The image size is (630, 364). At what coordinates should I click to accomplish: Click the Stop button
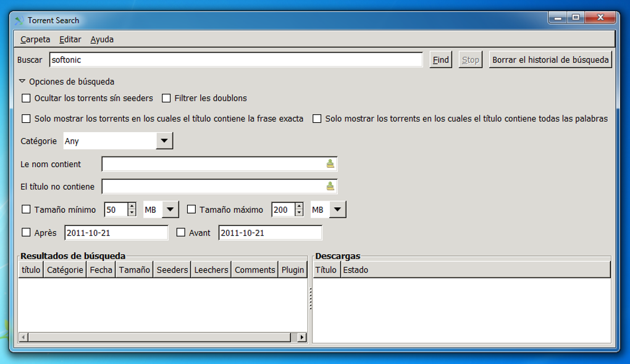471,60
